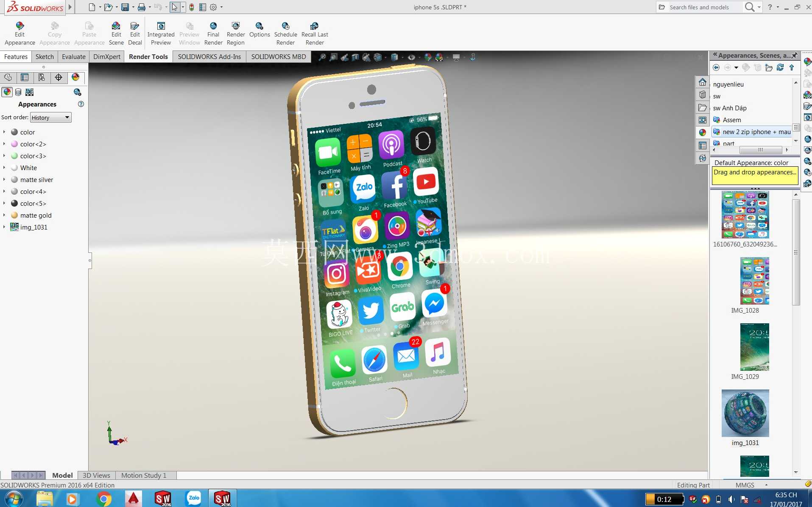Open the Options gear icon
812x507 pixels.
(213, 7)
